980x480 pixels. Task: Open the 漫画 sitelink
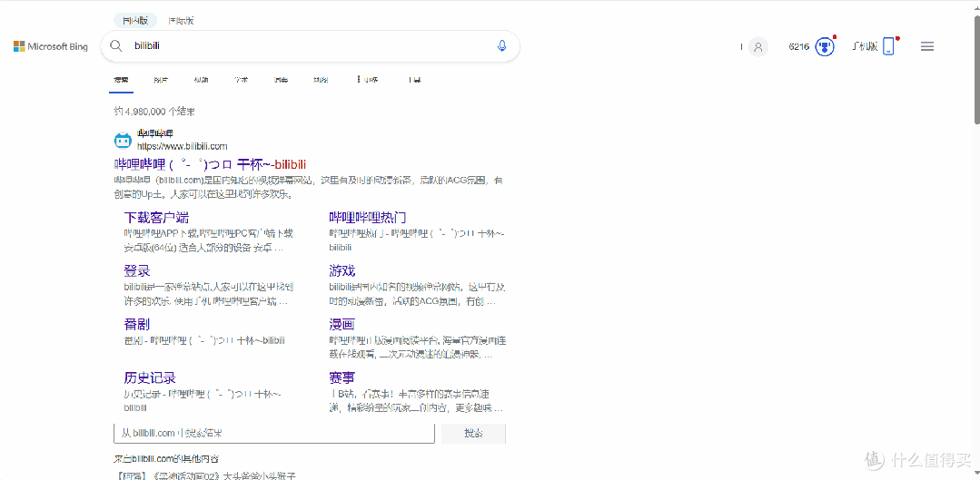coord(342,325)
